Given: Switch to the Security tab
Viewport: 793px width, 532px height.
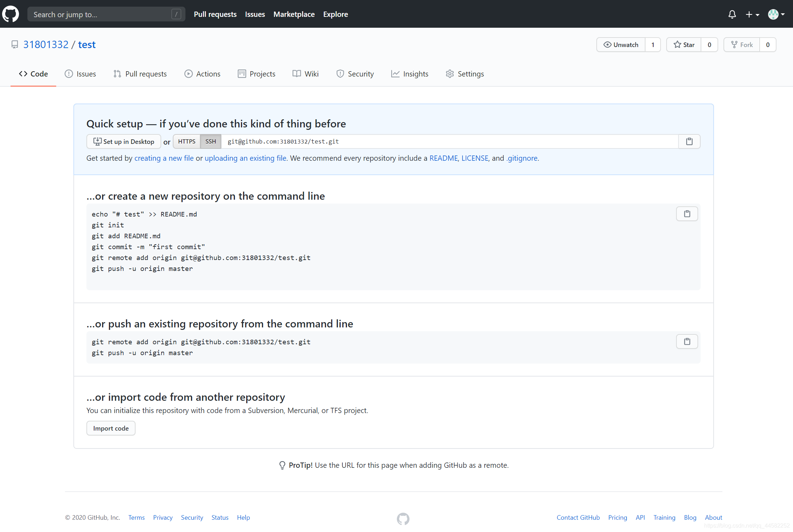Looking at the screenshot, I should click(355, 74).
